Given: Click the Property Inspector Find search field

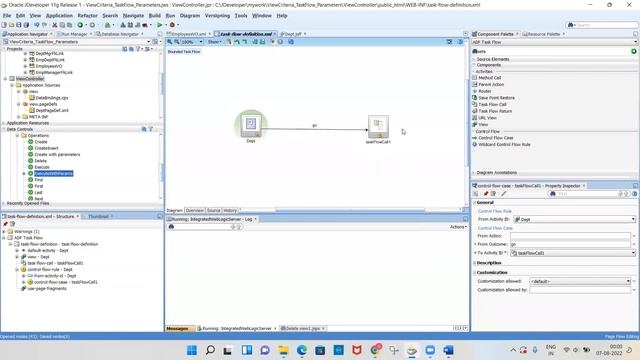Looking at the screenshot, I should [x=586, y=194].
